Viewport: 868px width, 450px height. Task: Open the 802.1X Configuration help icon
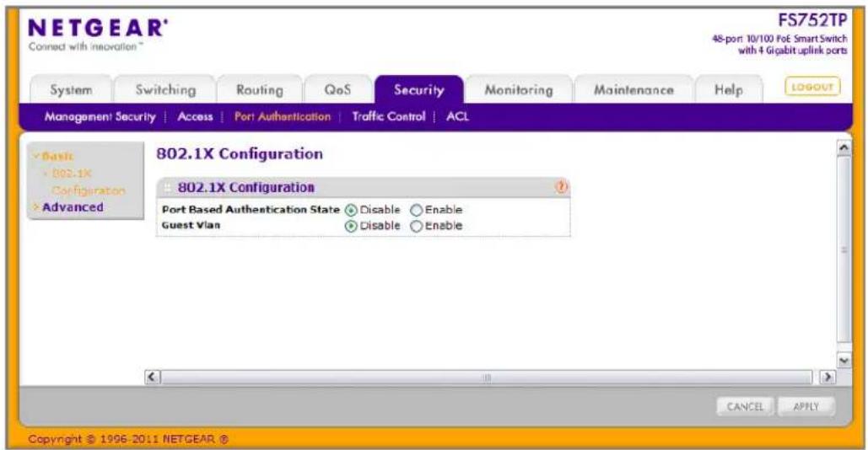(561, 187)
